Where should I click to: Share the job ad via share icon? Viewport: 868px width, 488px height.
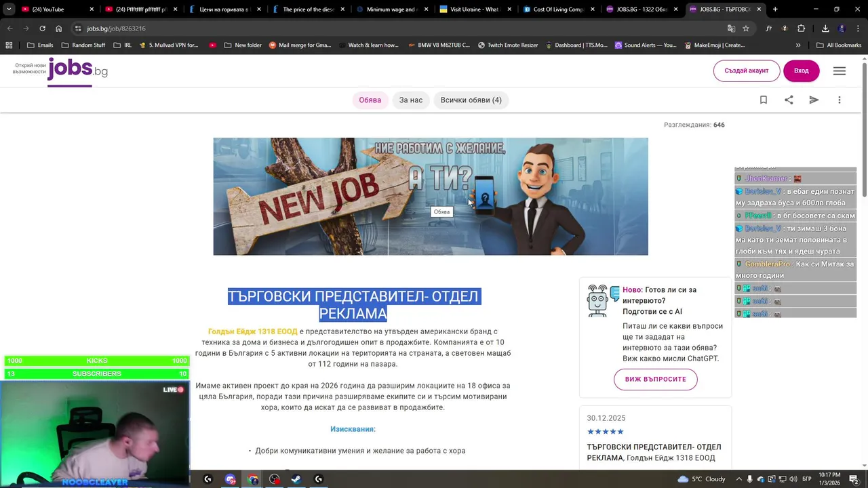(789, 100)
